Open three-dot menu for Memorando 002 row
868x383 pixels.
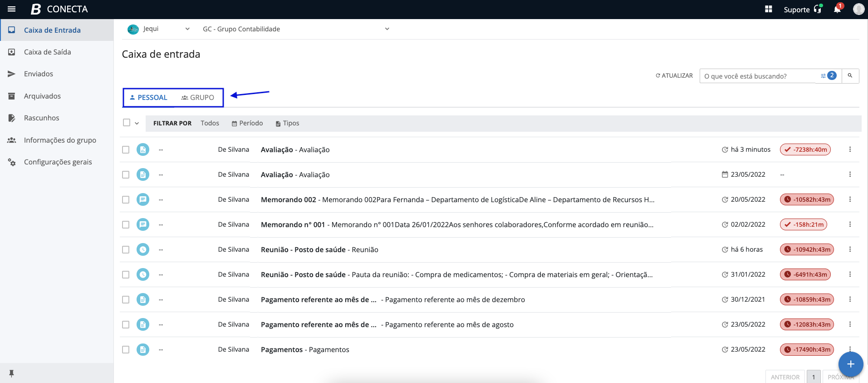tap(850, 199)
